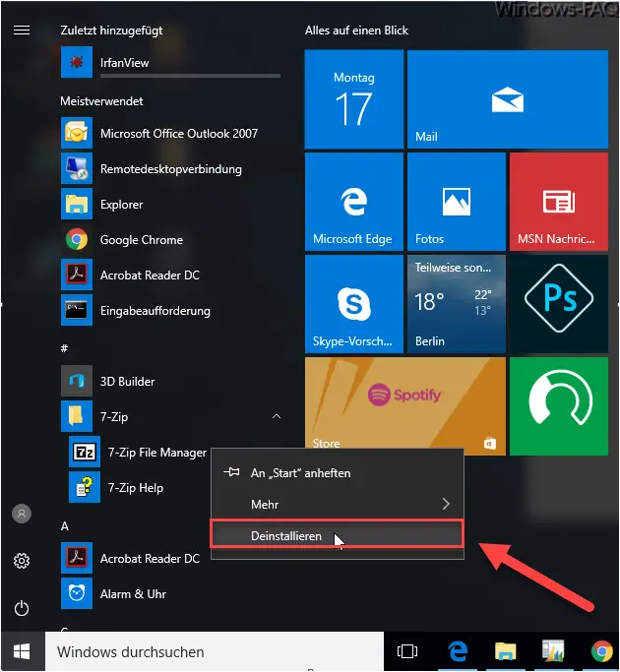Launch Edge from the taskbar

458,651
